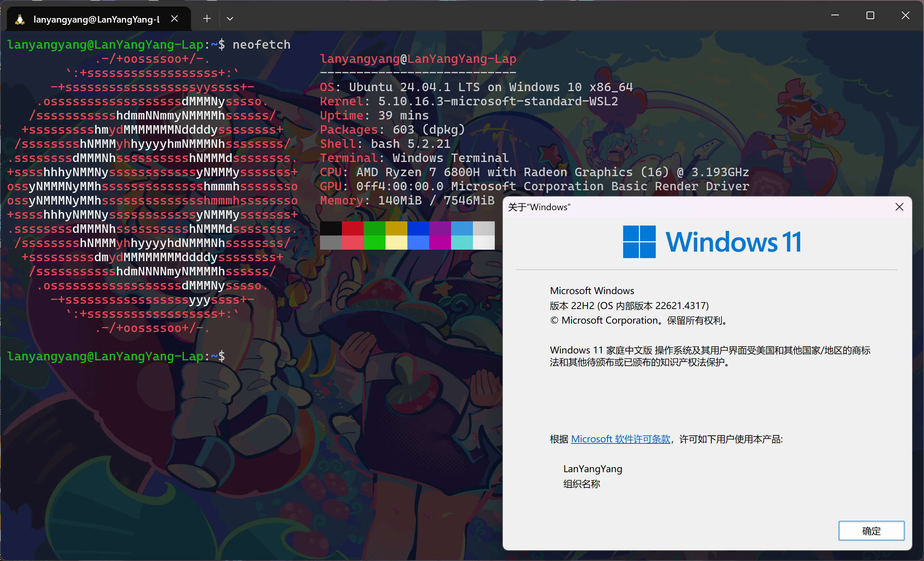
Task: Maximize the Windows Terminal window
Action: (x=870, y=15)
